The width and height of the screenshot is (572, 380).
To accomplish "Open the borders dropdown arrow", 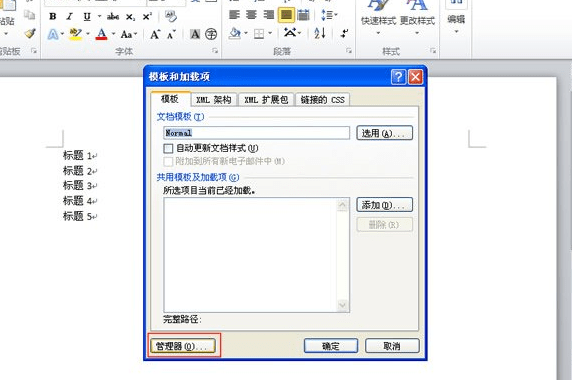I will click(270, 34).
